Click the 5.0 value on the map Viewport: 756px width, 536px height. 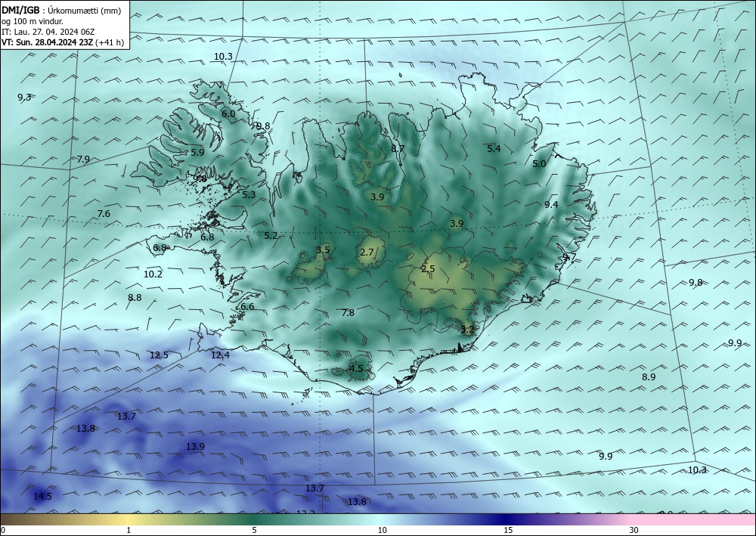[539, 164]
